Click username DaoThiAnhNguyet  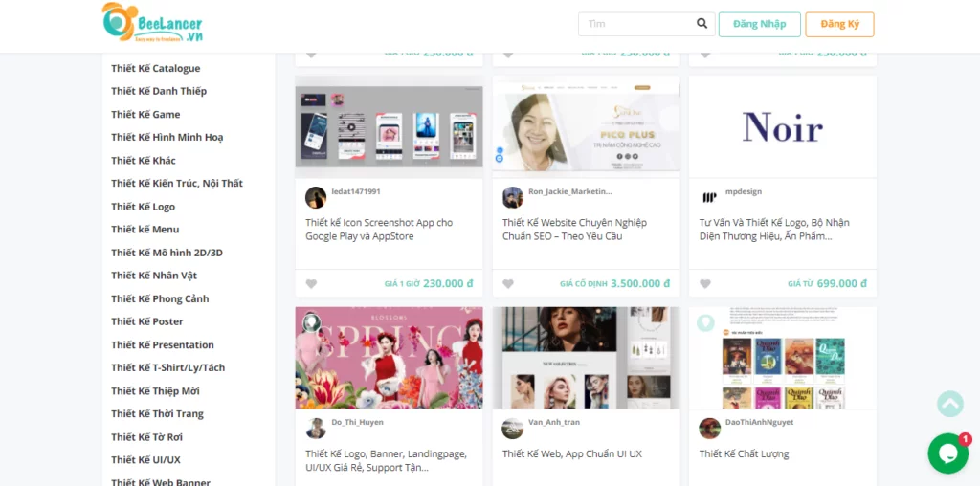759,422
